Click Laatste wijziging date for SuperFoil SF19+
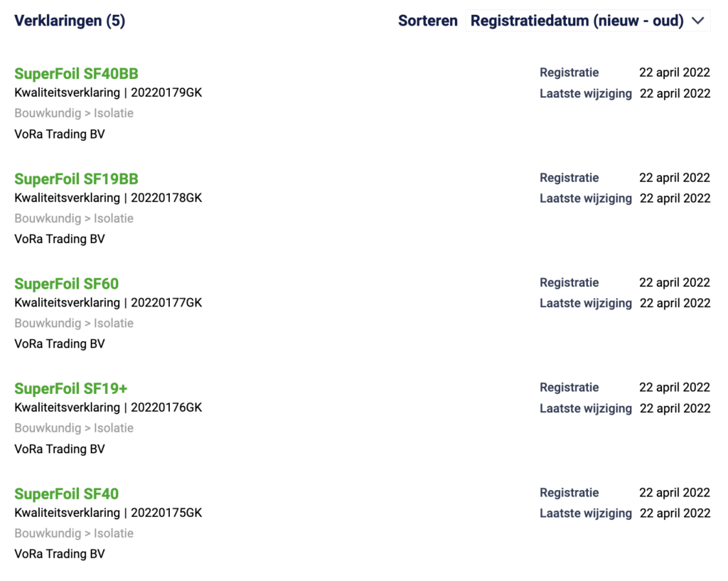 [x=675, y=408]
